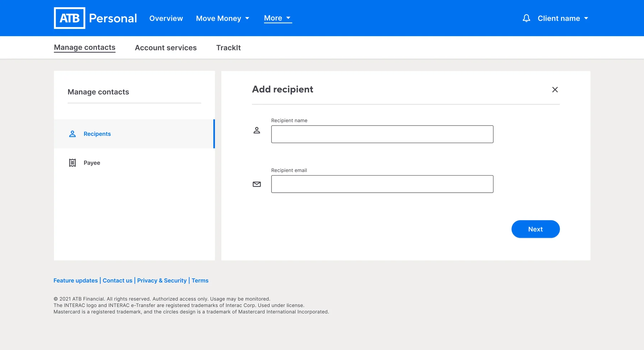
Task: Go to the Overview page
Action: (166, 18)
